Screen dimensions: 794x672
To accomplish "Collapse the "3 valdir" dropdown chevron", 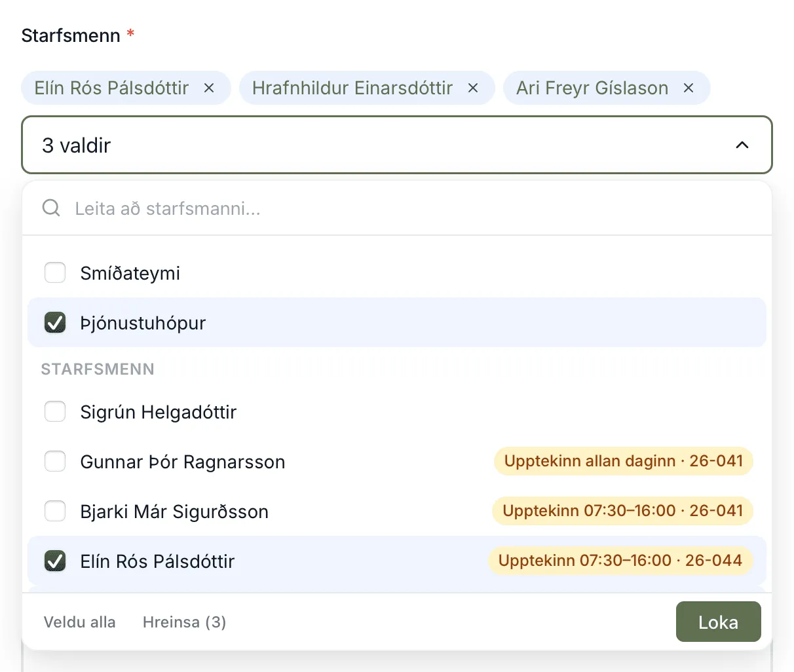I will (742, 145).
